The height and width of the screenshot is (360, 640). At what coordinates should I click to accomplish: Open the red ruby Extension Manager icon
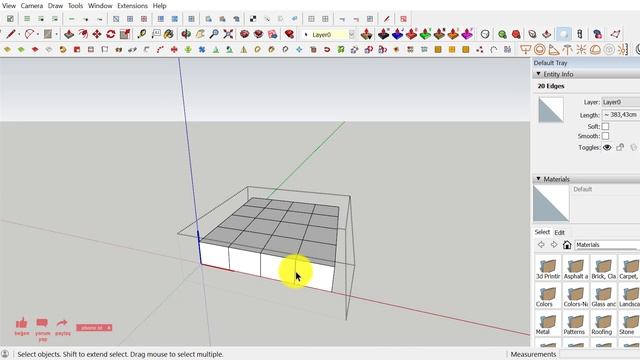(x=289, y=34)
